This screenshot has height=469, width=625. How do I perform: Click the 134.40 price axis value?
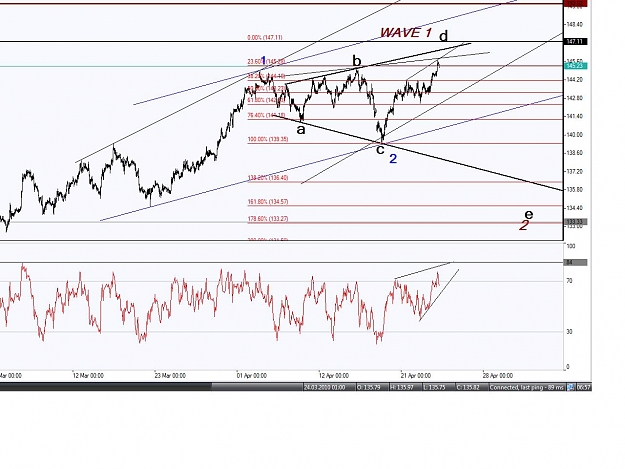pos(575,208)
